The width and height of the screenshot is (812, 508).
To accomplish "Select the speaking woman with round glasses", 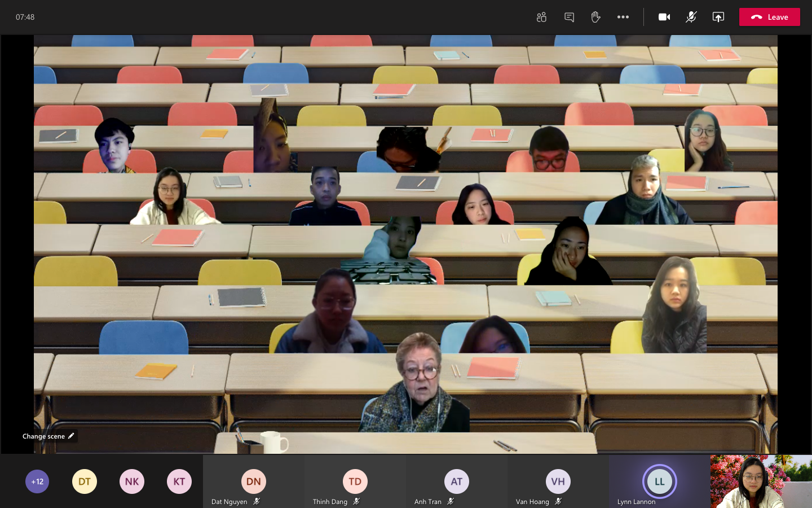I will (x=414, y=384).
